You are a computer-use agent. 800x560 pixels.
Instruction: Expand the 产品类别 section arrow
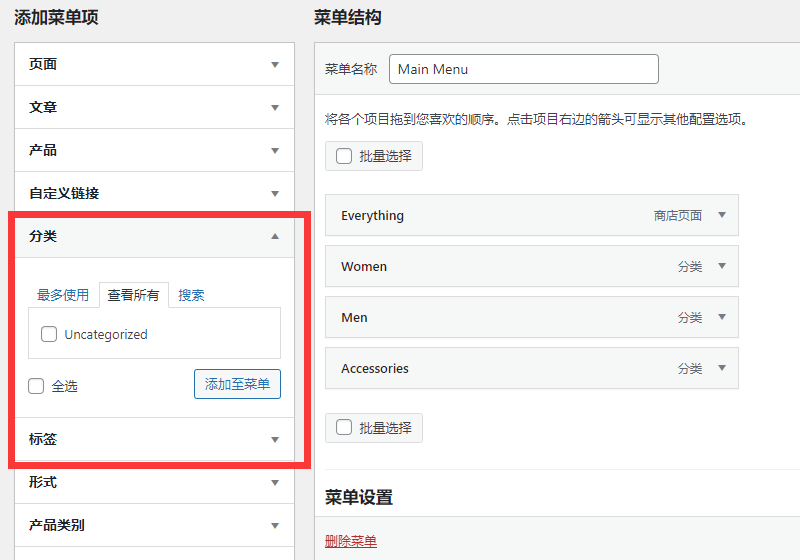[275, 526]
